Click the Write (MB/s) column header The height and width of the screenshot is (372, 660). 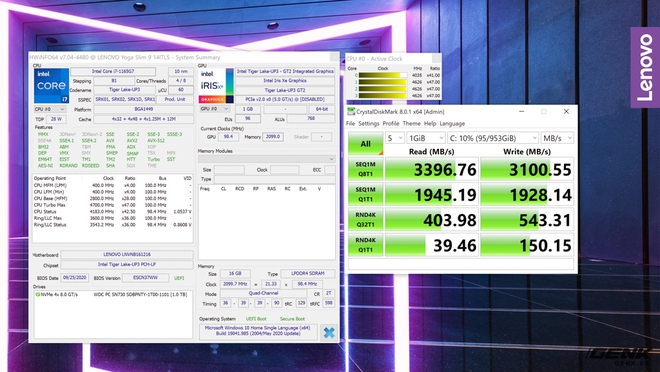527,151
